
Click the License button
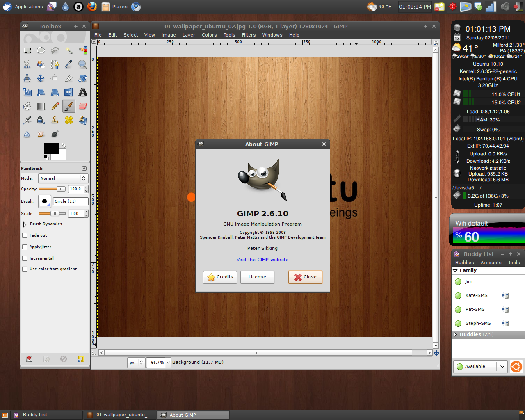[x=257, y=277]
